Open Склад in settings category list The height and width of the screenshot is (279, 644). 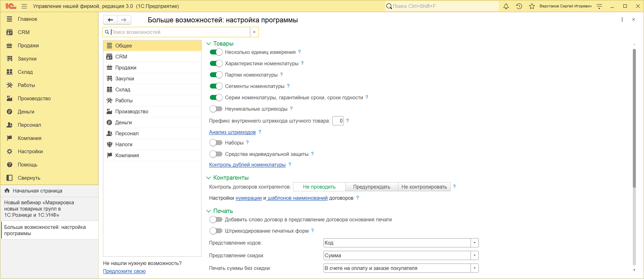(152, 90)
